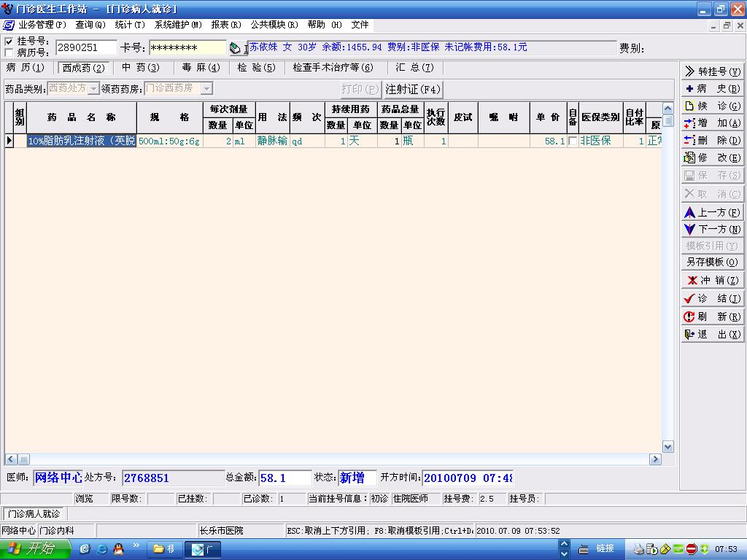The height and width of the screenshot is (560, 747).
Task: Open the 领药药房 dropdown
Action: 206,88
